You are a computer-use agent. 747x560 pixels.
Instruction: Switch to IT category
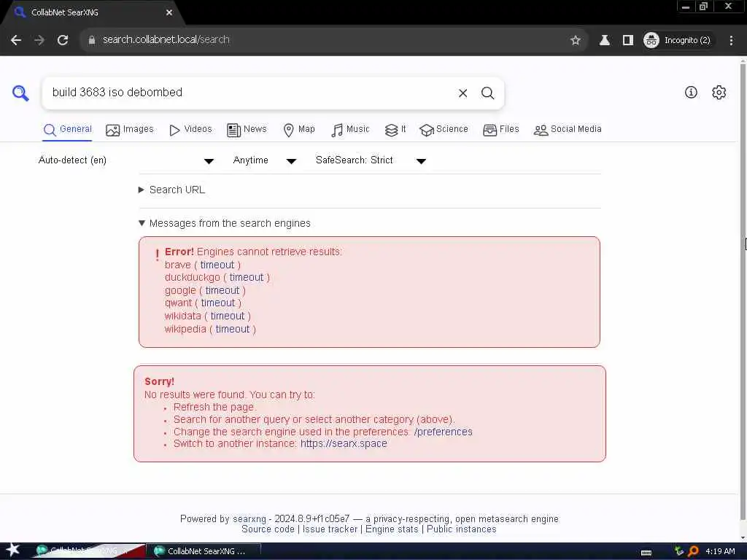(395, 130)
